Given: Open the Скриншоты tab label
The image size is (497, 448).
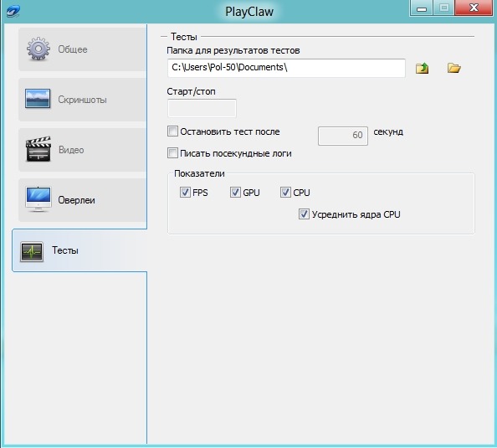Looking at the screenshot, I should [x=82, y=100].
